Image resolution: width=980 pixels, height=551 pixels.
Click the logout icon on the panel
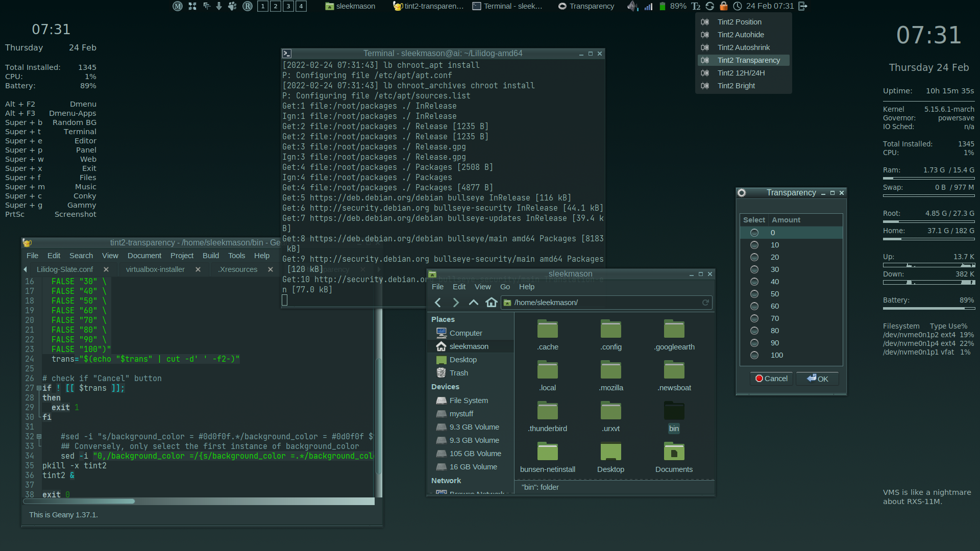tap(803, 6)
